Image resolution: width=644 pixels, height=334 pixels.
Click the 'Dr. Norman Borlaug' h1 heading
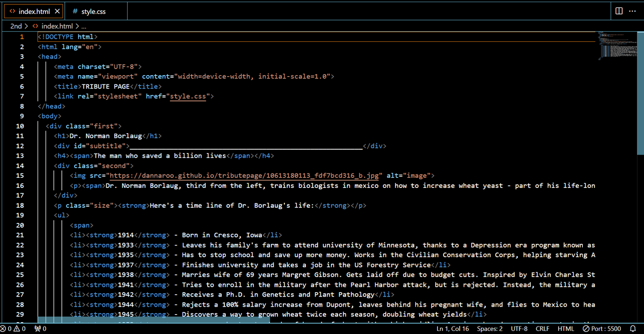pos(106,136)
